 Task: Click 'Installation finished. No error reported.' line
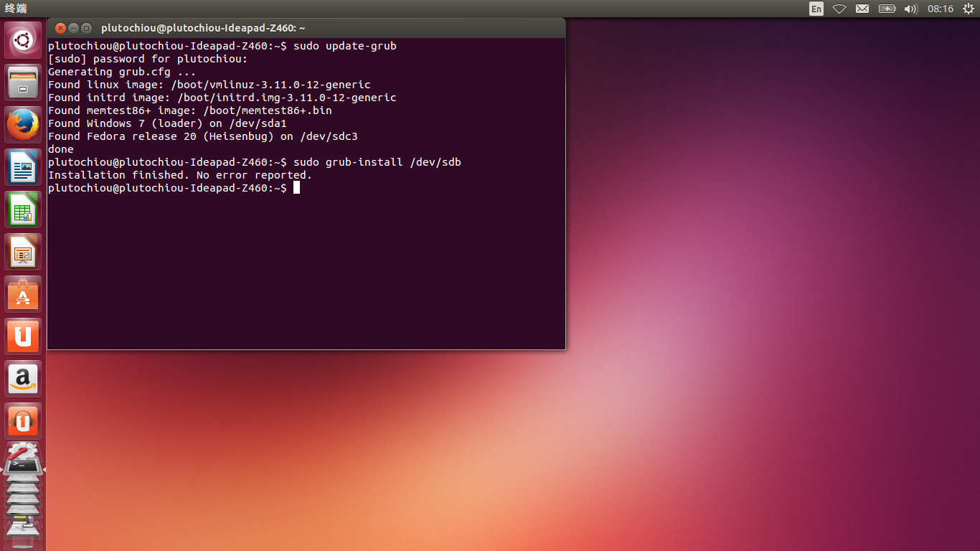point(180,175)
